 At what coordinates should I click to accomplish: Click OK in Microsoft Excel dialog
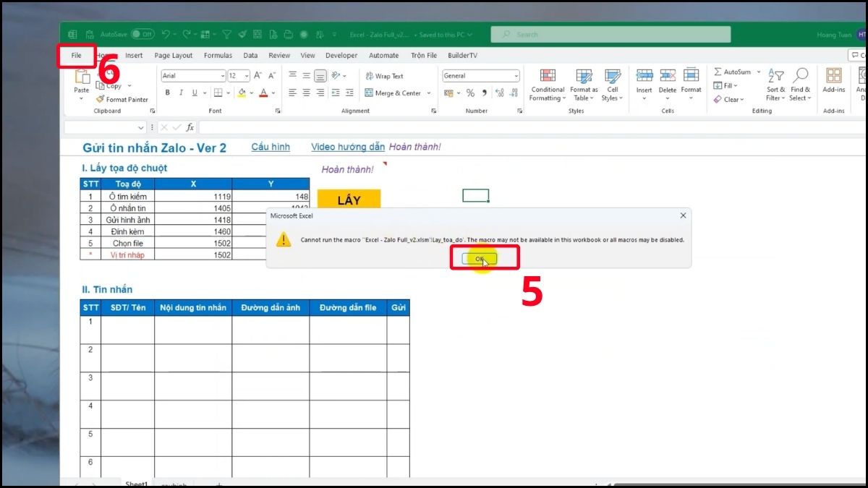point(480,259)
